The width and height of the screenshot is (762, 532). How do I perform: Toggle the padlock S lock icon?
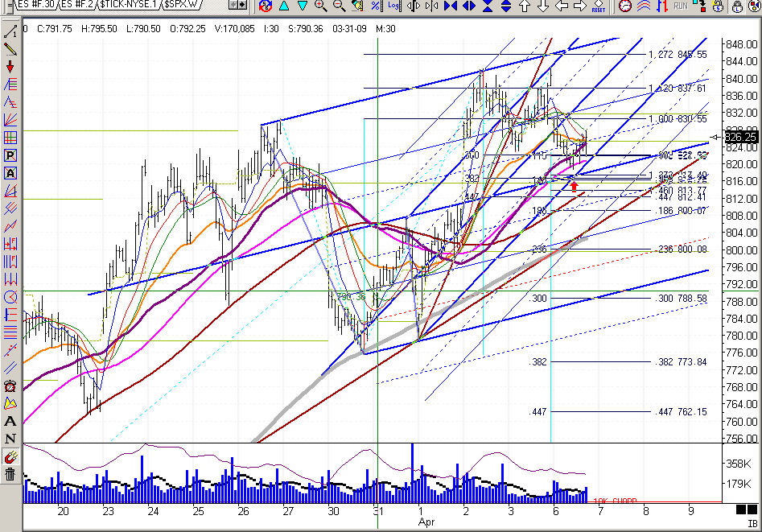pos(718,6)
